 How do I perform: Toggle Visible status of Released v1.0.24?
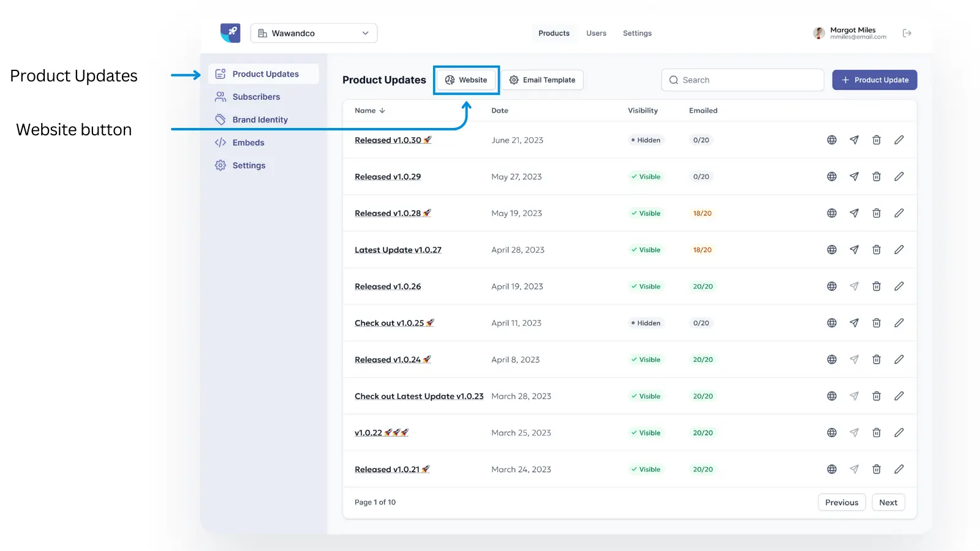click(x=646, y=359)
